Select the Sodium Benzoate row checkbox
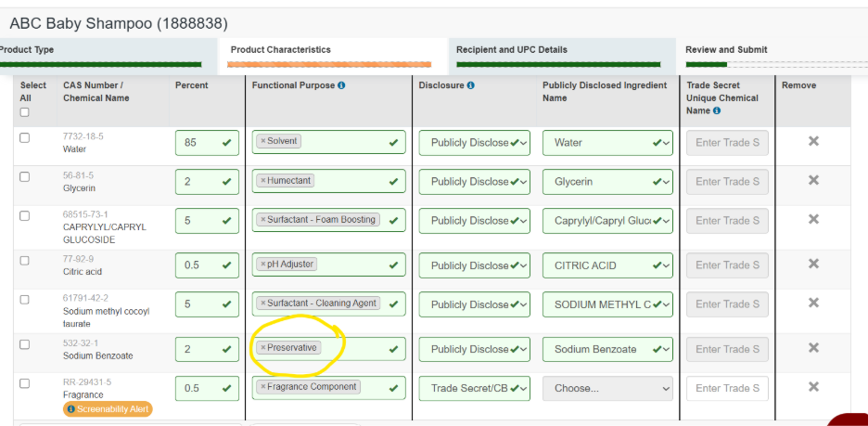Image resolution: width=868 pixels, height=426 pixels. pyautogui.click(x=25, y=344)
